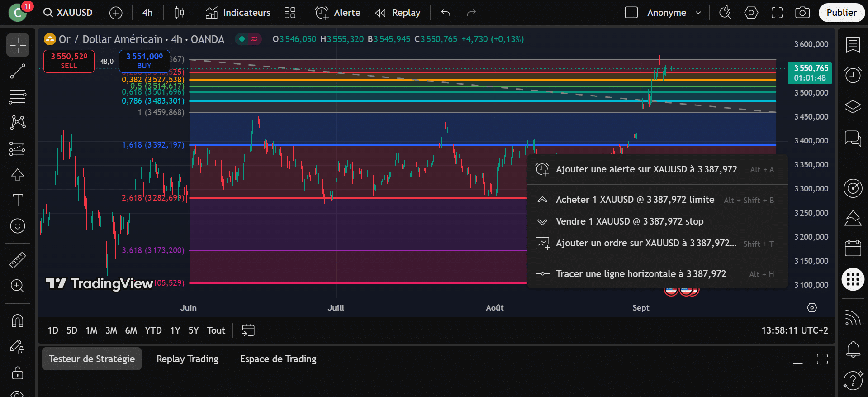Toggle the magnet mode for drawings
The width and height of the screenshot is (868, 397).
(x=18, y=321)
